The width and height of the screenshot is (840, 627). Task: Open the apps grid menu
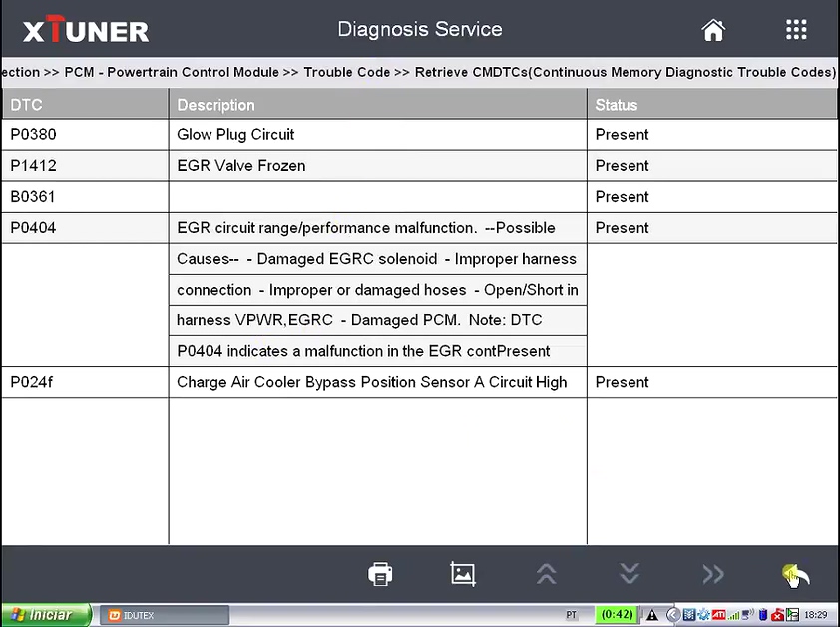click(x=796, y=30)
